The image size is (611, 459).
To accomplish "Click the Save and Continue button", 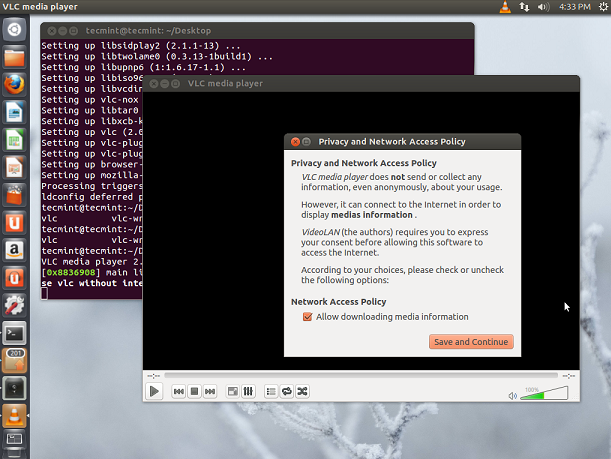I will (x=471, y=342).
